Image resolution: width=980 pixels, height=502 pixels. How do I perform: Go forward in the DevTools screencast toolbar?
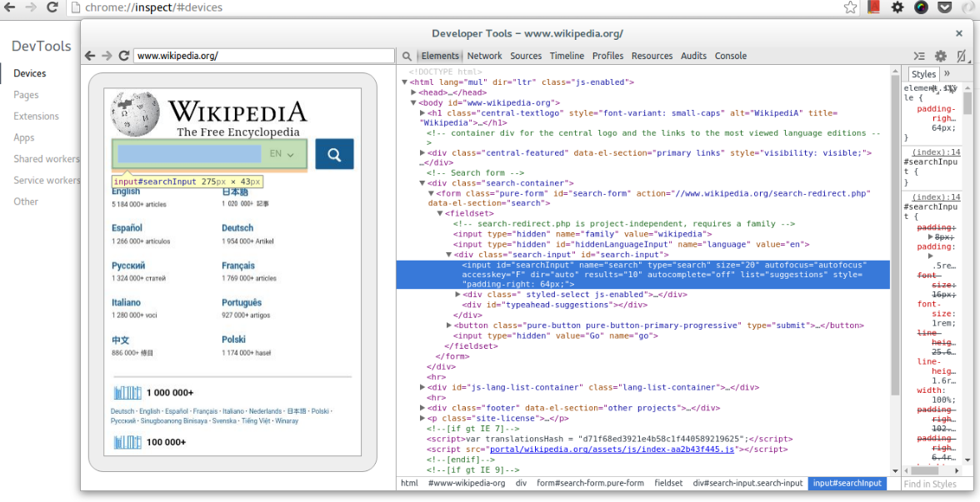(x=107, y=56)
